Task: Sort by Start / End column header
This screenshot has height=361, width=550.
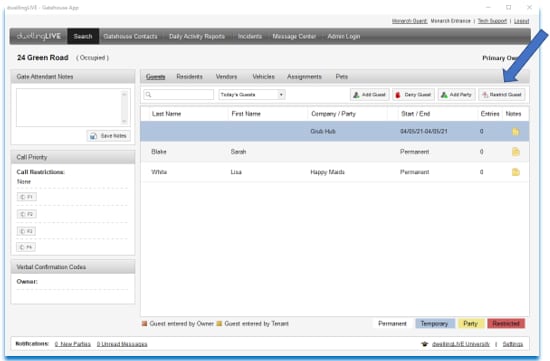Action: click(415, 114)
